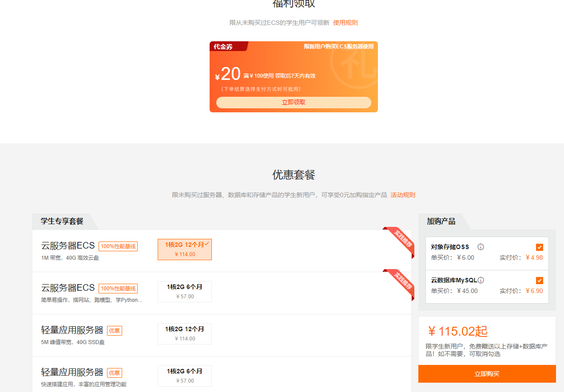Click the 立即领取 coupon button
Image resolution: width=564 pixels, height=392 pixels.
coord(294,102)
